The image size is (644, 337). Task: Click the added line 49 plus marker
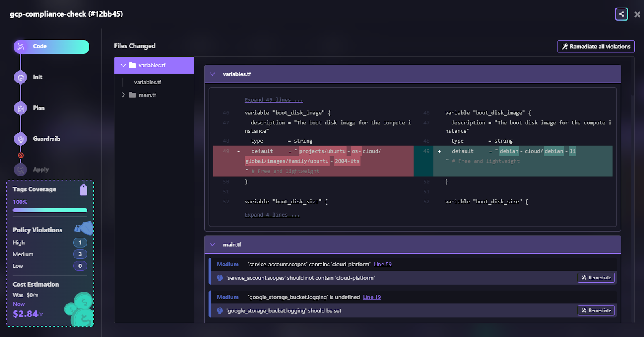tap(439, 151)
